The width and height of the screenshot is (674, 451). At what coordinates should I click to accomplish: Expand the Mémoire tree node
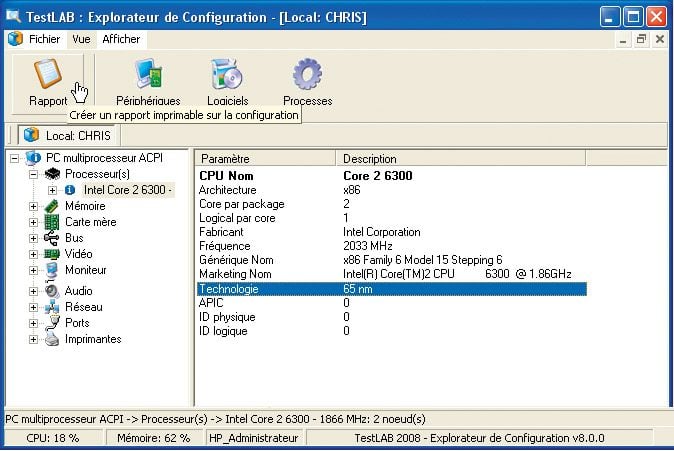click(34, 206)
